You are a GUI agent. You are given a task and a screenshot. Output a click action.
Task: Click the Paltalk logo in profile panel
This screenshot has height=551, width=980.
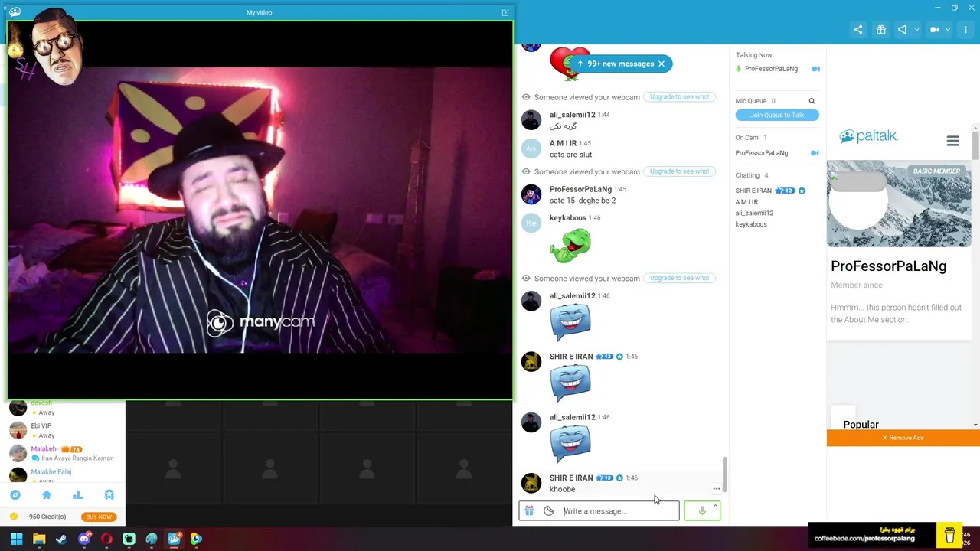[x=868, y=136]
